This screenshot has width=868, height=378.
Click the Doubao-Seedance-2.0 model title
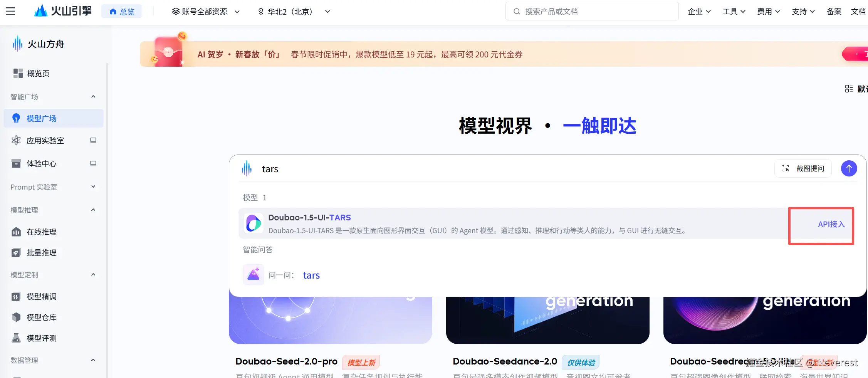click(505, 361)
